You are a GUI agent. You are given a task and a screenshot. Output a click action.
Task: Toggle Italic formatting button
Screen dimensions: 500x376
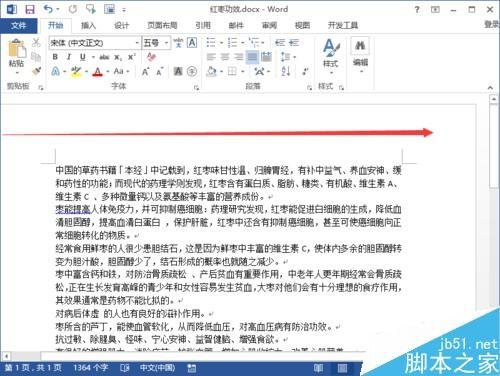(x=69, y=57)
